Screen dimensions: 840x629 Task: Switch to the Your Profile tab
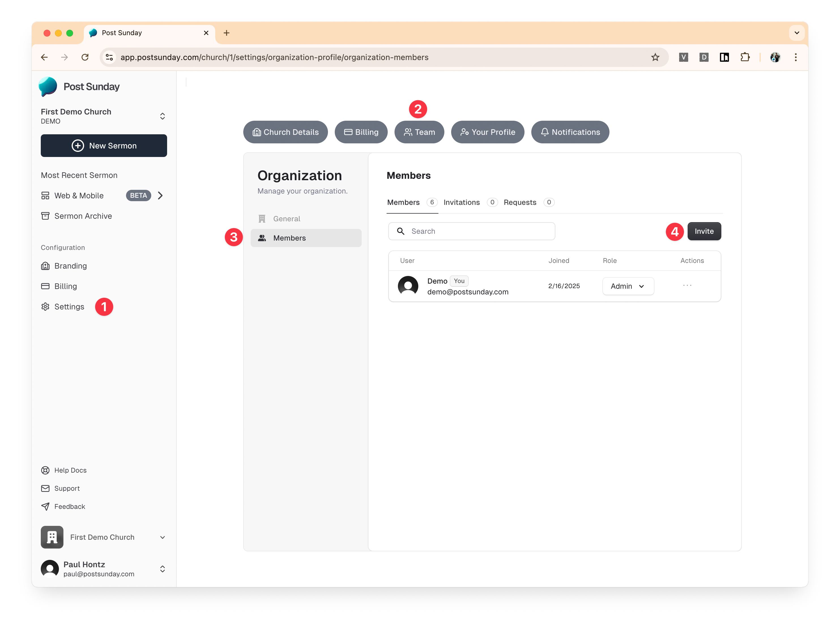point(488,132)
